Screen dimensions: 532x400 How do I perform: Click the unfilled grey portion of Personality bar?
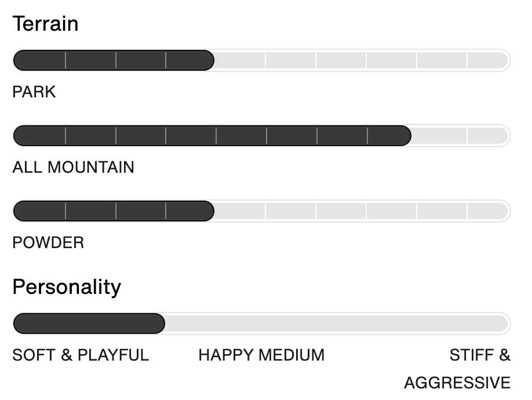click(x=337, y=323)
